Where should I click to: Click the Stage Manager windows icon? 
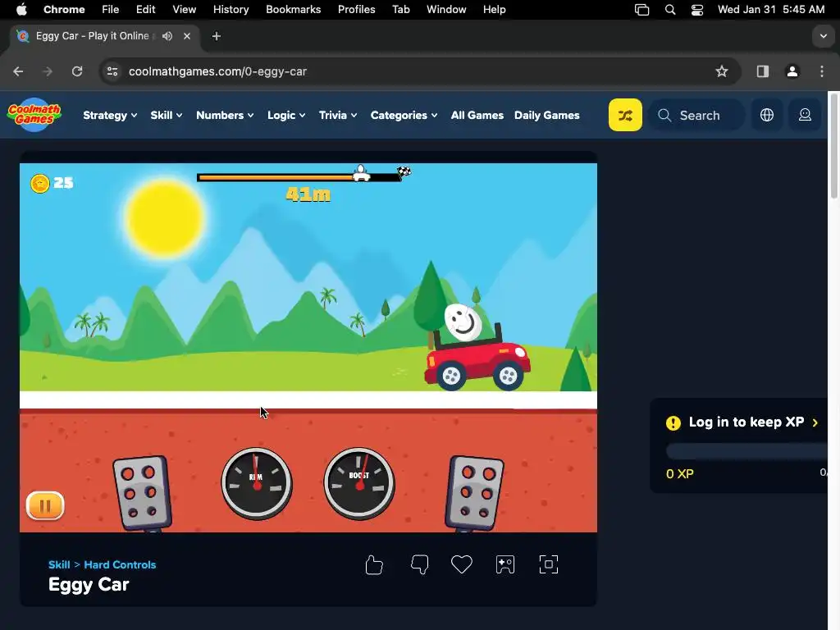click(x=641, y=10)
